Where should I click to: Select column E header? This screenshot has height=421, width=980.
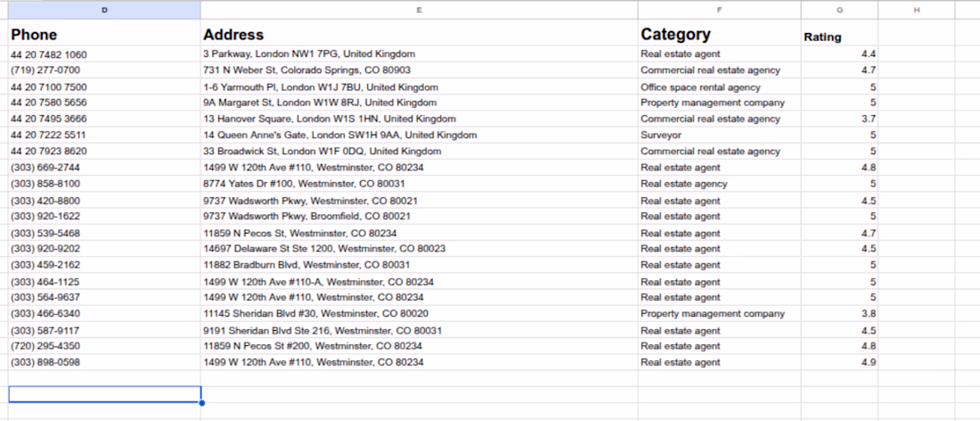pos(420,10)
